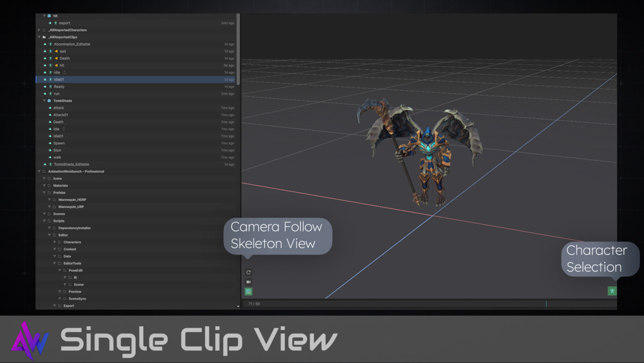Open the Characters folder

tap(72, 242)
